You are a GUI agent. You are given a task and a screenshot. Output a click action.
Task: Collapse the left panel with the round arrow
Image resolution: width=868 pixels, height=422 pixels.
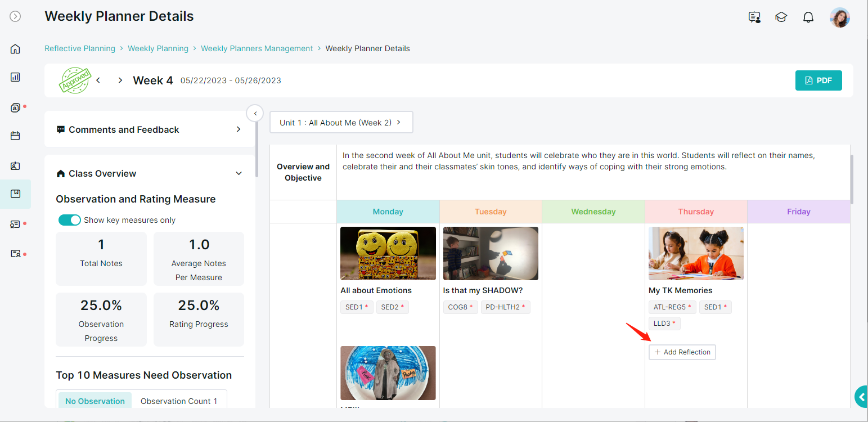tap(255, 113)
